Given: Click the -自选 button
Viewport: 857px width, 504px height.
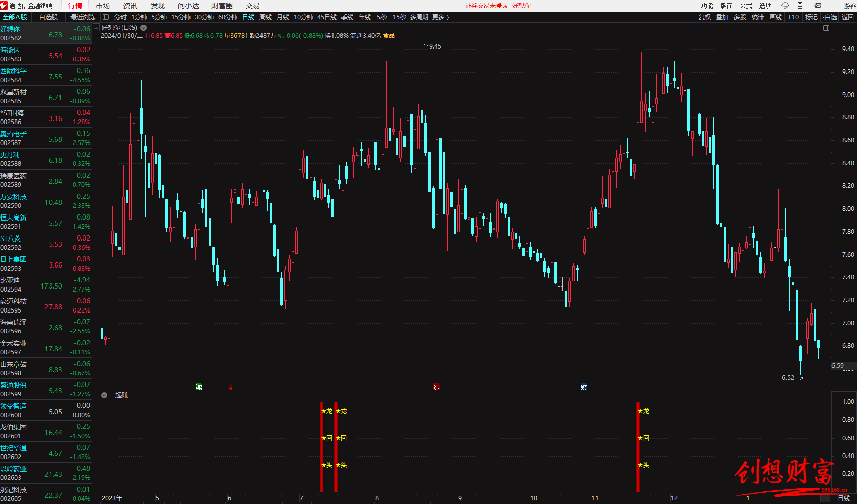Looking at the screenshot, I should (x=830, y=17).
